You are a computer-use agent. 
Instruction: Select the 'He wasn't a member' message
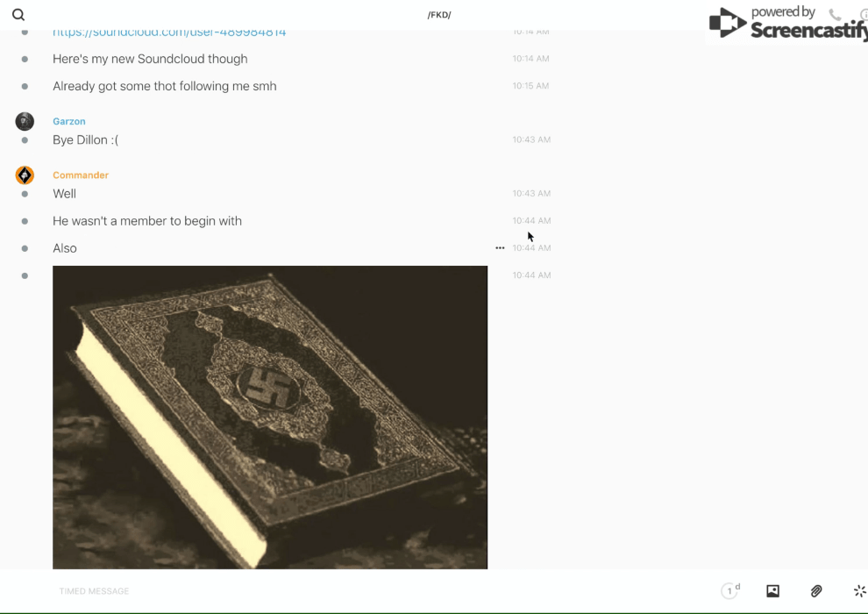tap(147, 221)
